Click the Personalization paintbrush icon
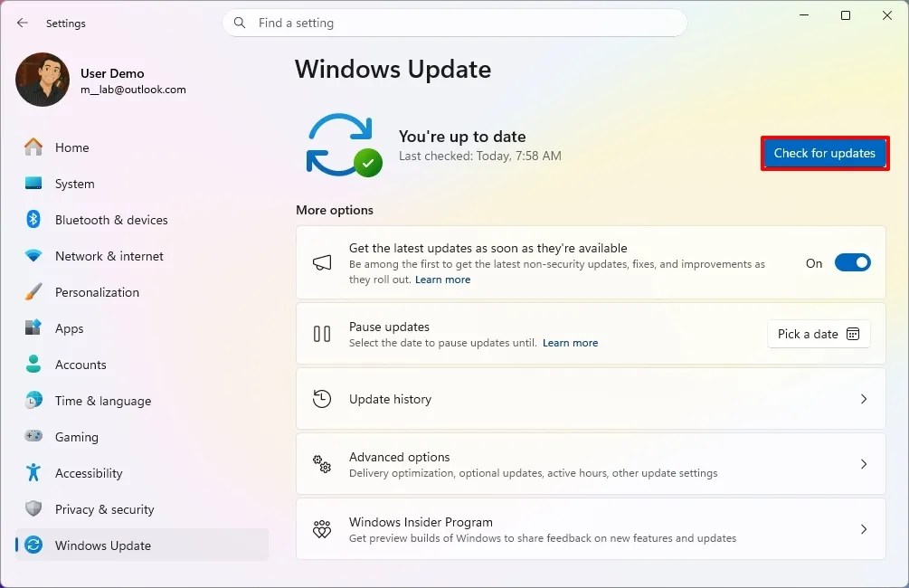The width and height of the screenshot is (909, 588). tap(33, 291)
